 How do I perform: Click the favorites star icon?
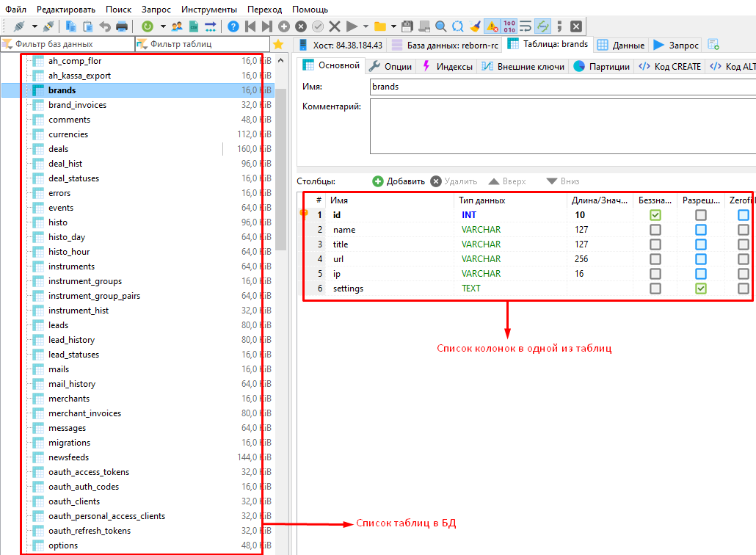point(278,44)
